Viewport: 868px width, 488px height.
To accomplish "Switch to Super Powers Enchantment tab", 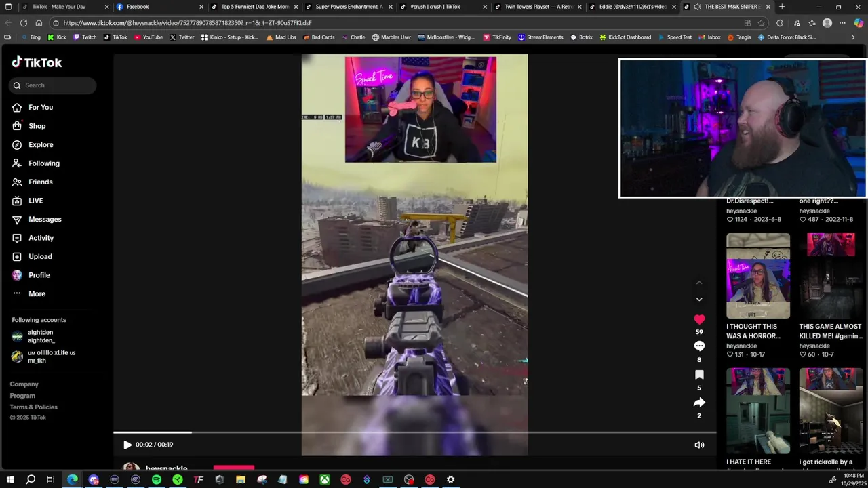I will [x=349, y=7].
